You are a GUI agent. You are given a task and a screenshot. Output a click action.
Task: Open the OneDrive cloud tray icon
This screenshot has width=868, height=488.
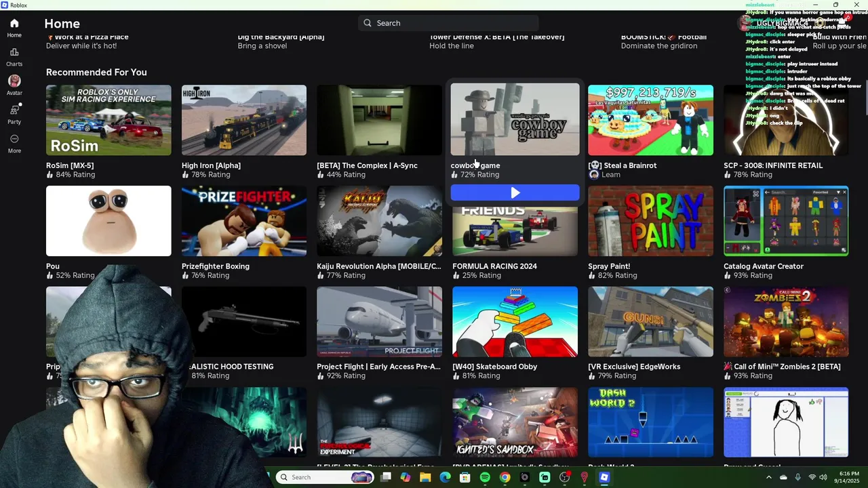(x=783, y=477)
